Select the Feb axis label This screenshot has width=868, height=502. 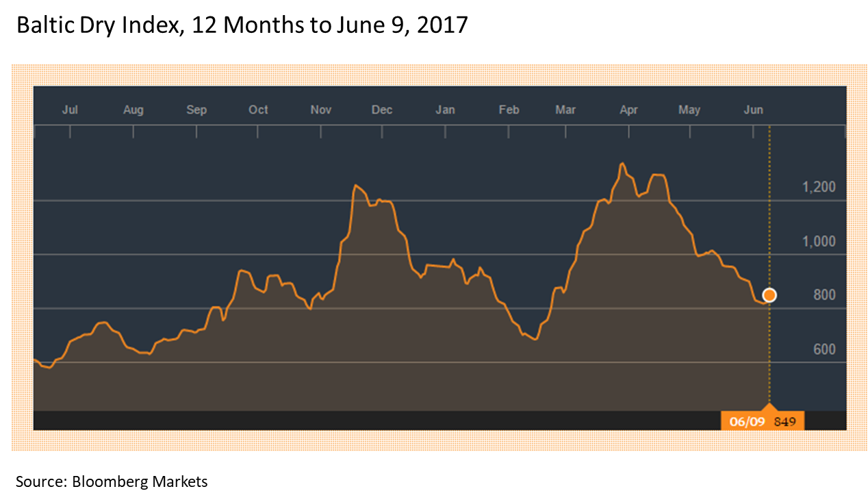click(x=508, y=110)
